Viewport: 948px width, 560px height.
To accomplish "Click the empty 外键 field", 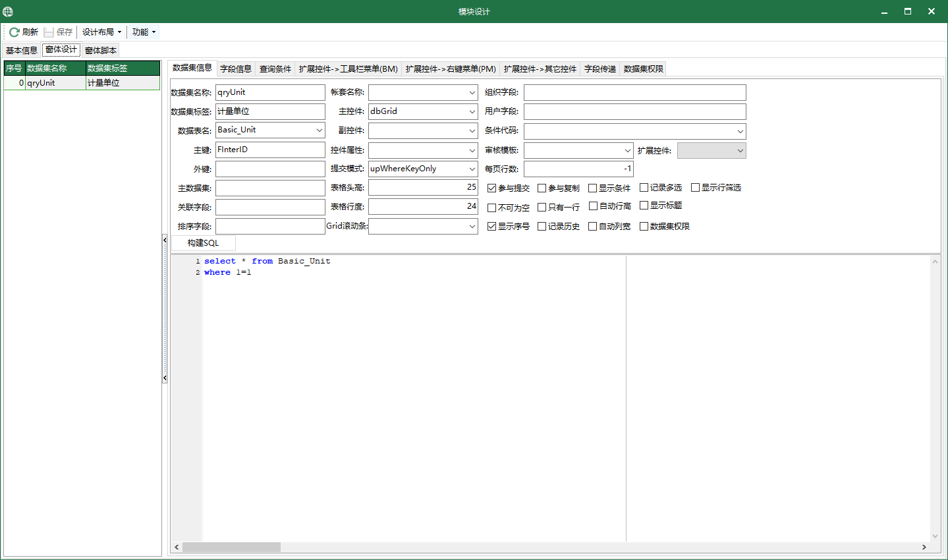I will coord(270,169).
